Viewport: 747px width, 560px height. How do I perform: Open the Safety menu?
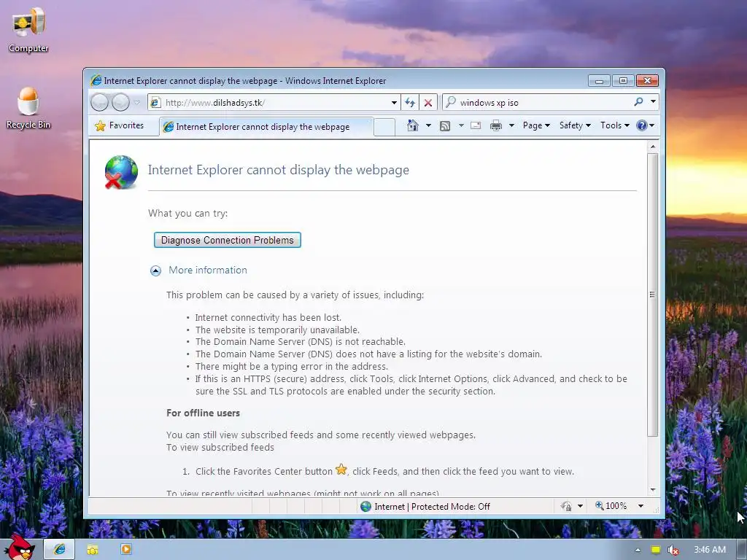pyautogui.click(x=575, y=125)
